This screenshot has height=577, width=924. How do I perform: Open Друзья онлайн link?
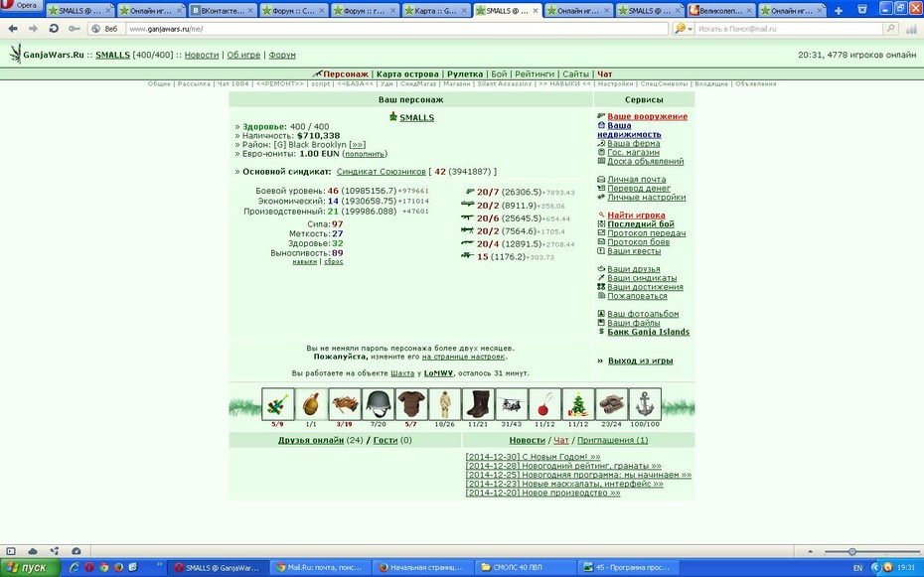pyautogui.click(x=311, y=440)
